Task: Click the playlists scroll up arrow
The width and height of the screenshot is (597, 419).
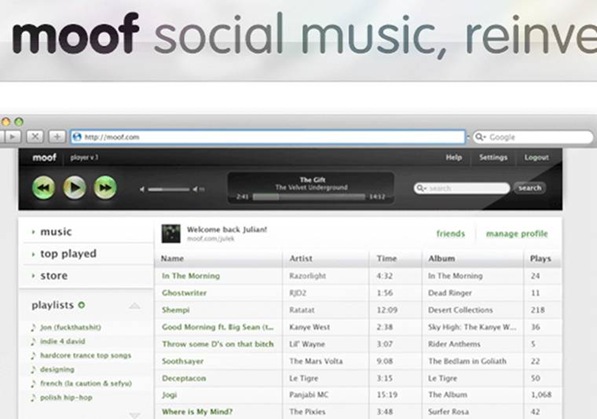Action: coord(134,305)
